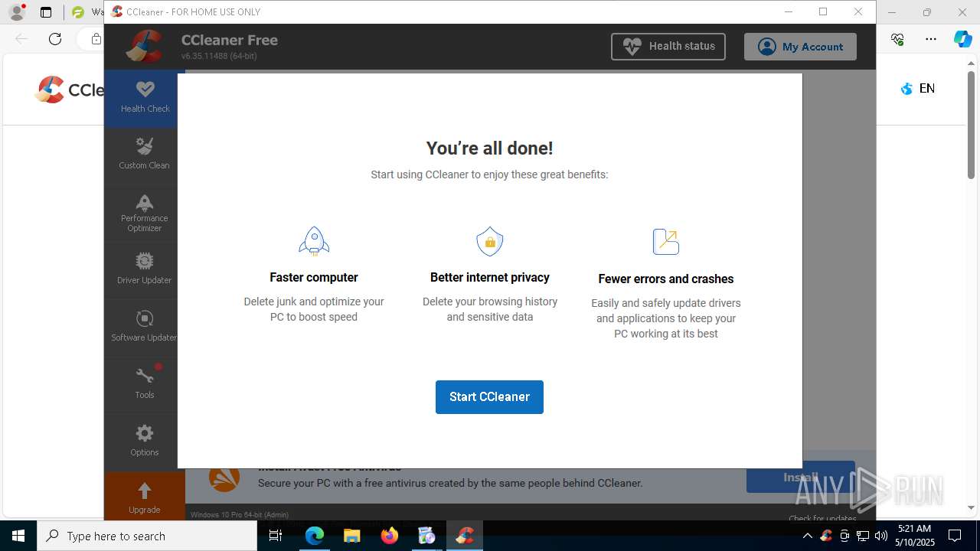Open Custom Clean in the sidebar
This screenshot has width=980, height=551.
[x=144, y=155]
